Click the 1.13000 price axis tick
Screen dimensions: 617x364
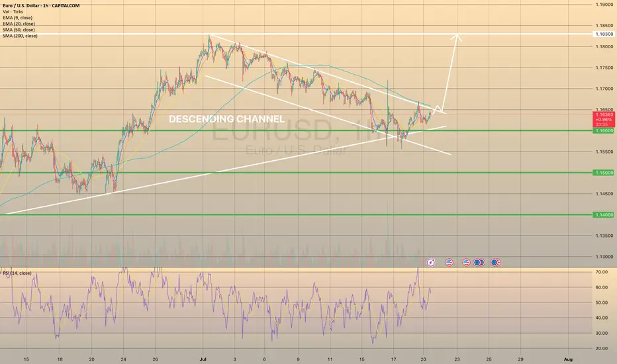604,257
